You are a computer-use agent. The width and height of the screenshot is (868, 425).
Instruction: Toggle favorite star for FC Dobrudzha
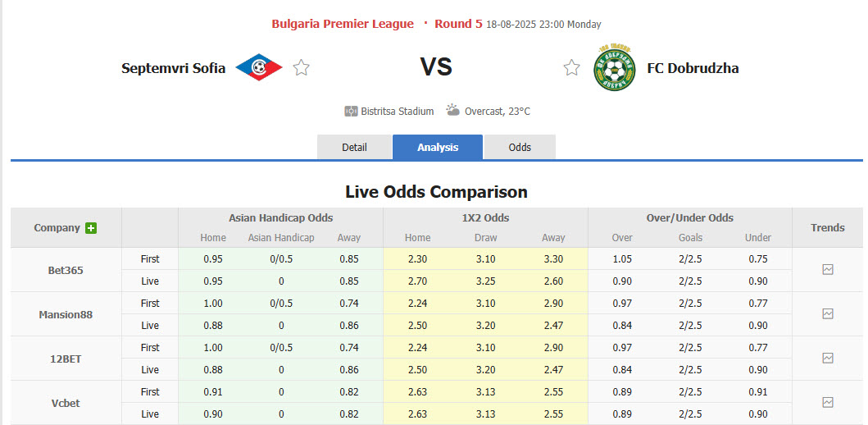point(571,68)
